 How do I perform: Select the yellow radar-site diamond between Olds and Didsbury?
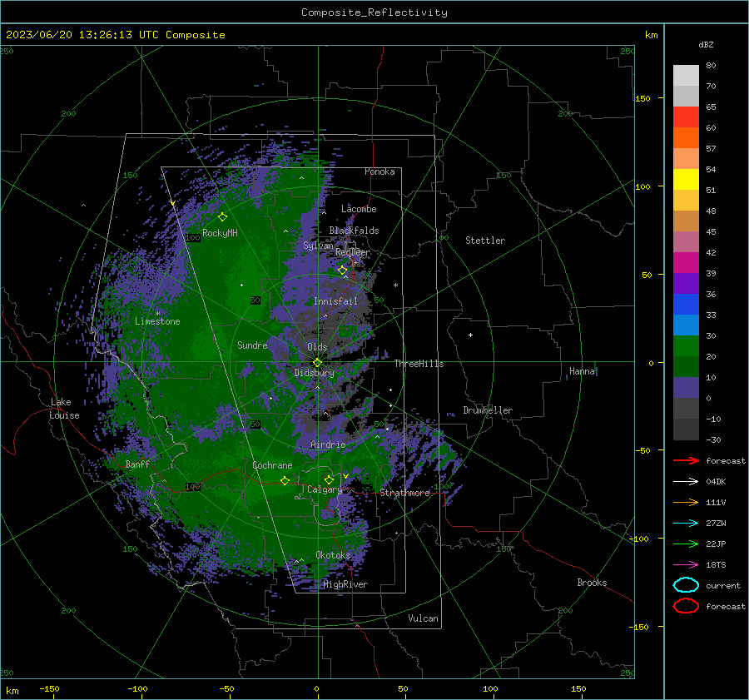point(317,363)
